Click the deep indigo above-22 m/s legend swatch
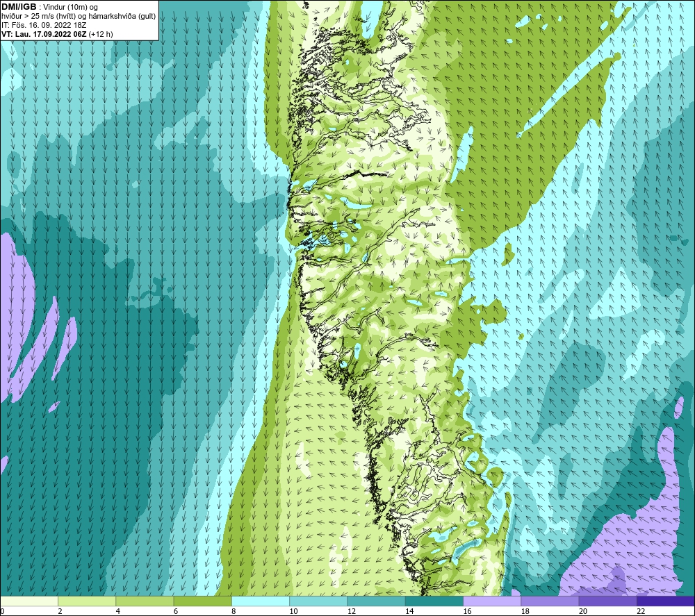The width and height of the screenshot is (695, 616). (666, 601)
